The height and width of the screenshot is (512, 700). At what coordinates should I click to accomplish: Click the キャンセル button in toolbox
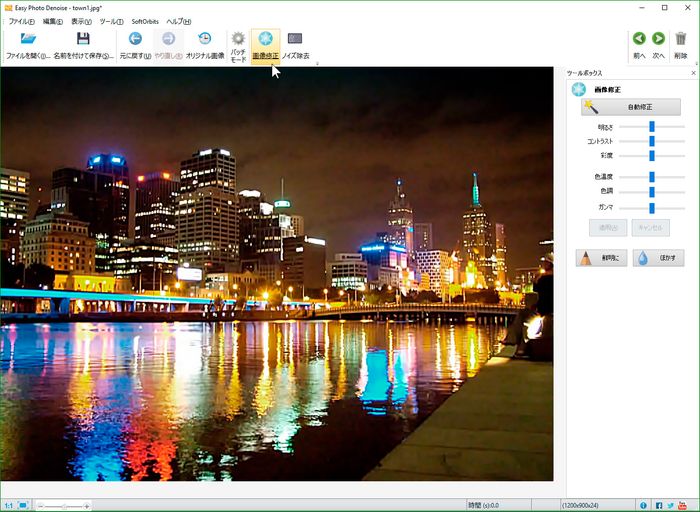[x=650, y=228]
